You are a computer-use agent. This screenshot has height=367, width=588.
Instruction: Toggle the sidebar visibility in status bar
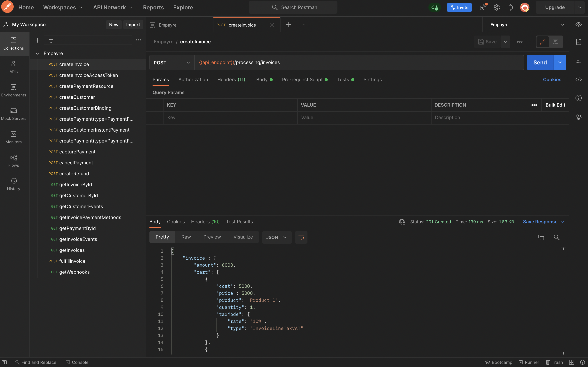click(x=4, y=362)
